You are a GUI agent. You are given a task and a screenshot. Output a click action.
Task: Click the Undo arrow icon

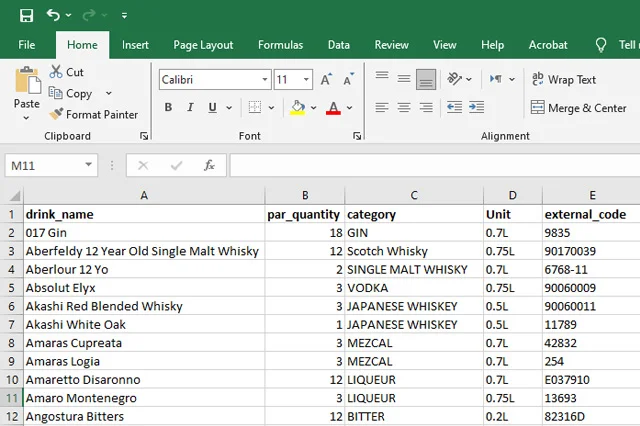coord(53,15)
